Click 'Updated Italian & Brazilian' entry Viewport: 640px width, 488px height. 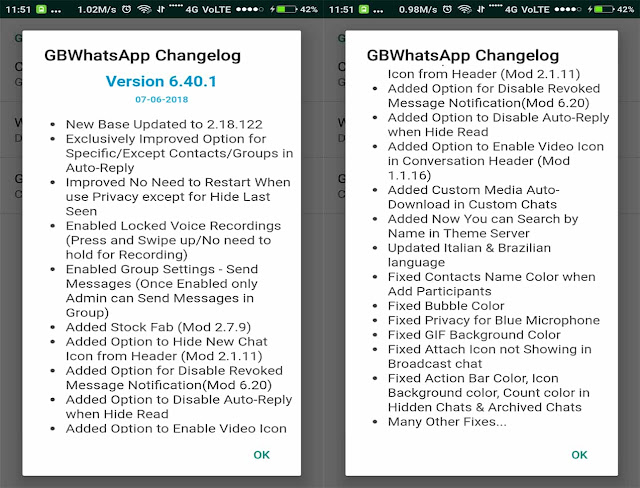coord(469,248)
